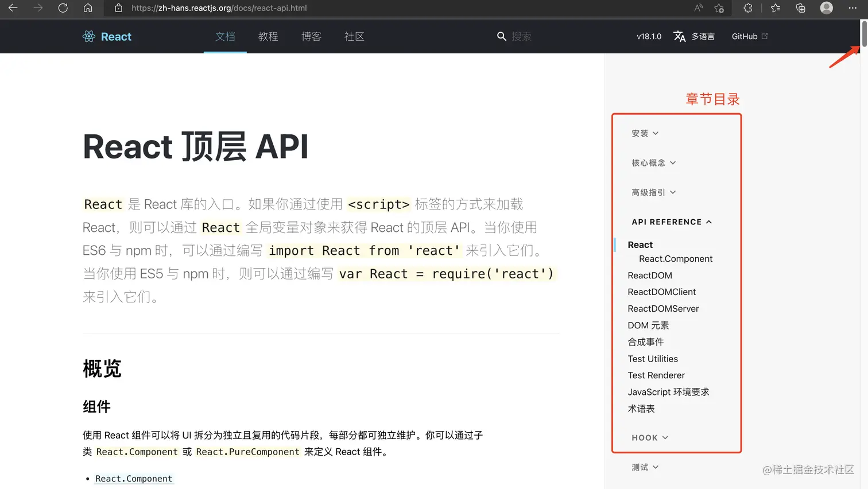Open the GitHub link in header
Viewport: 868px width, 489px height.
click(x=745, y=36)
